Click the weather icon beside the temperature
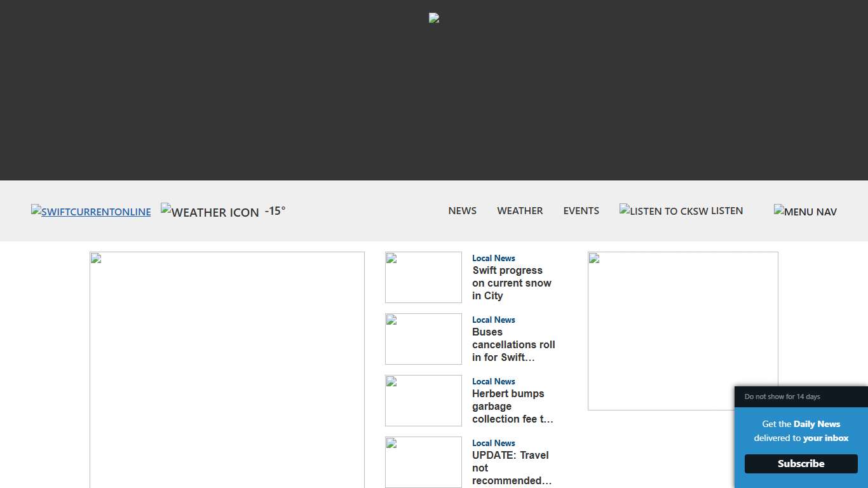 pyautogui.click(x=210, y=212)
